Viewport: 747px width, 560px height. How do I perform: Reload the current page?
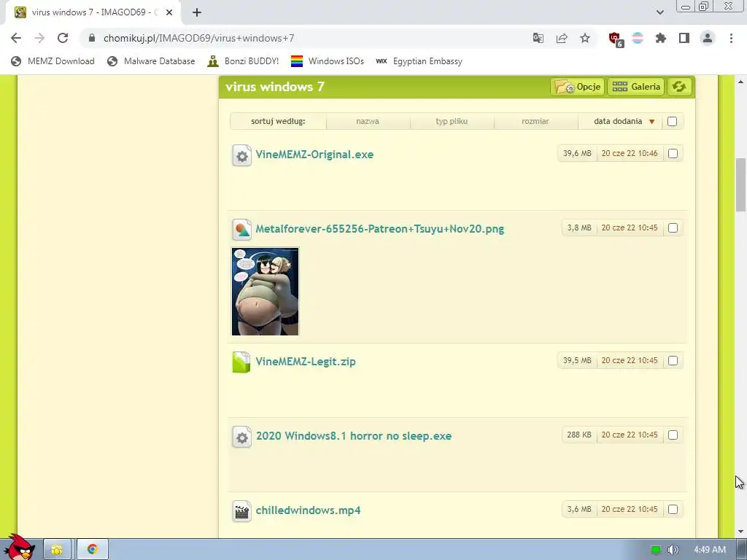click(63, 38)
